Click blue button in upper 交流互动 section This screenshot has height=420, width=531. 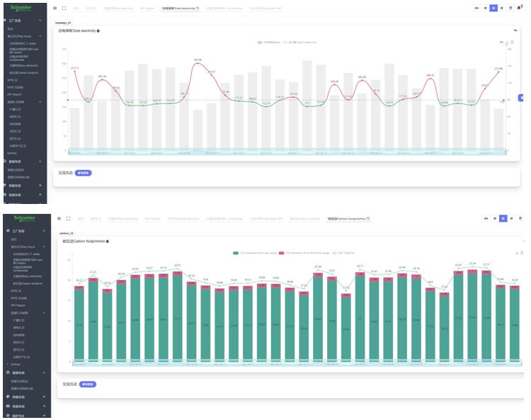84,173
